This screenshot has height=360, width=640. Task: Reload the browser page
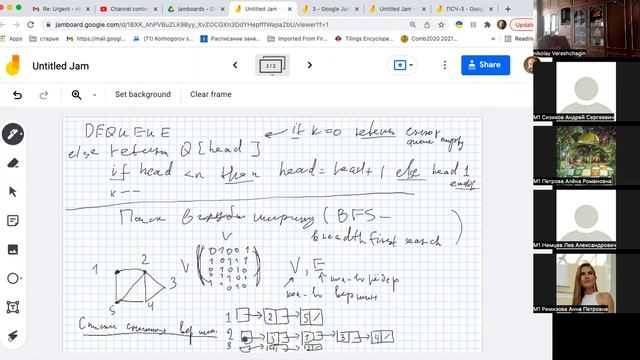pyautogui.click(x=31, y=24)
